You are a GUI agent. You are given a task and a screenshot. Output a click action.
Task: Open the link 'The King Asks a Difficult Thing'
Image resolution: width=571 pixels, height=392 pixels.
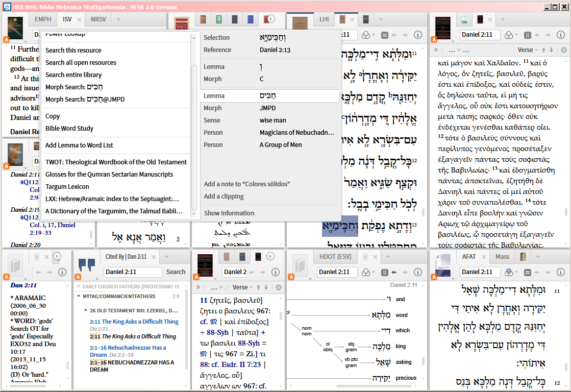click(141, 322)
